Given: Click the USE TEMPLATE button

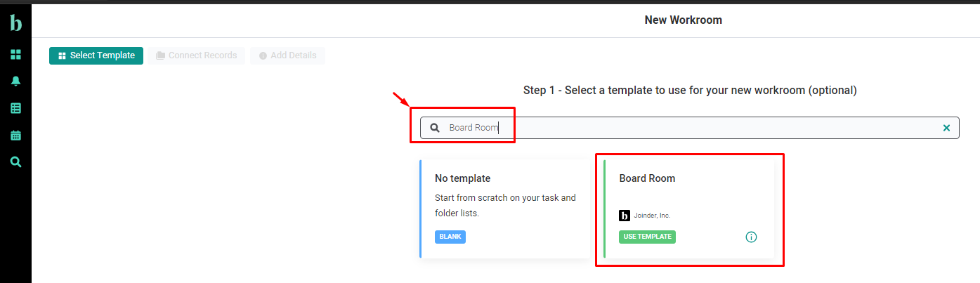Looking at the screenshot, I should click(647, 237).
